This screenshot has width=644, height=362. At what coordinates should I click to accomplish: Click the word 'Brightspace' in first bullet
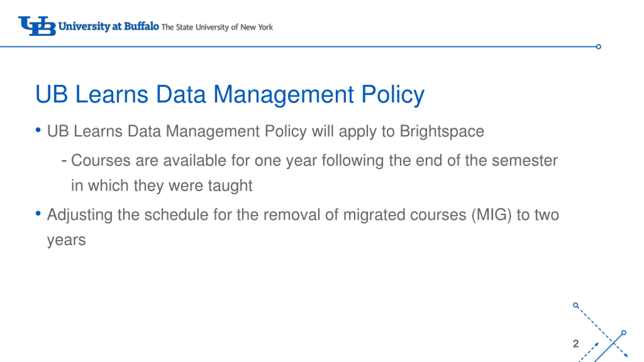442,132
